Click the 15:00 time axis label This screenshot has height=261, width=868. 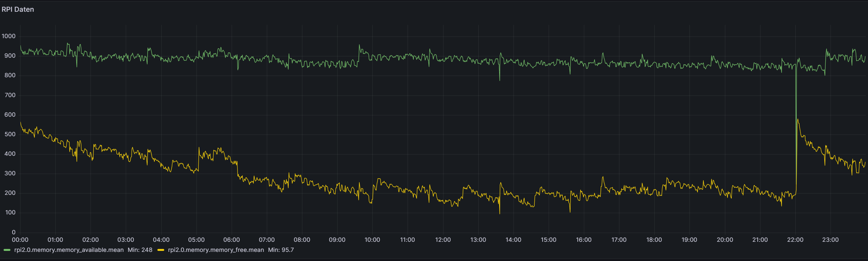[549, 240]
